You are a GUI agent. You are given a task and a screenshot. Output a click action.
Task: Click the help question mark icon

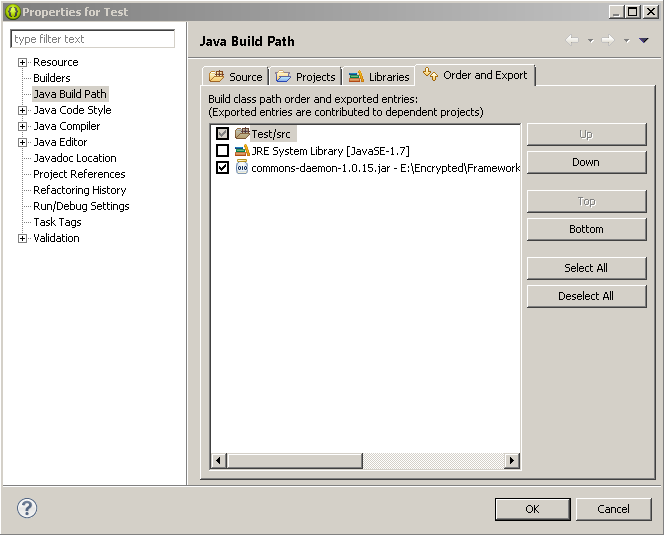coord(27,508)
